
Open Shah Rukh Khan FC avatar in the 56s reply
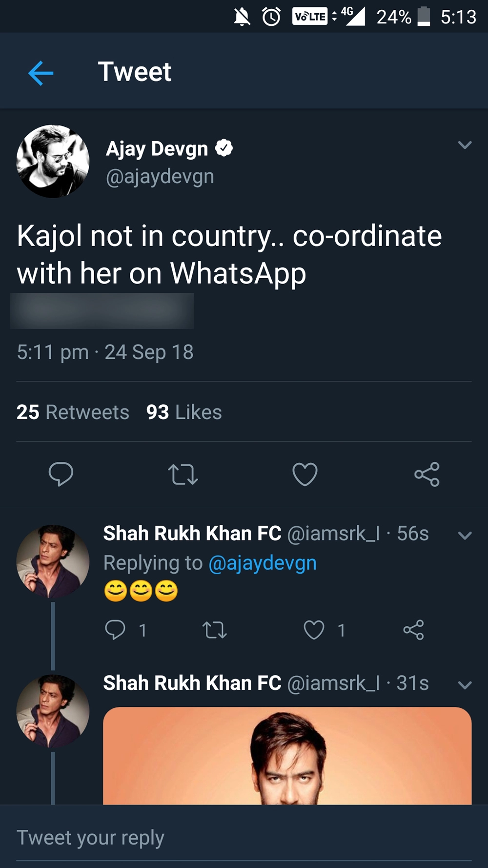[x=53, y=561]
